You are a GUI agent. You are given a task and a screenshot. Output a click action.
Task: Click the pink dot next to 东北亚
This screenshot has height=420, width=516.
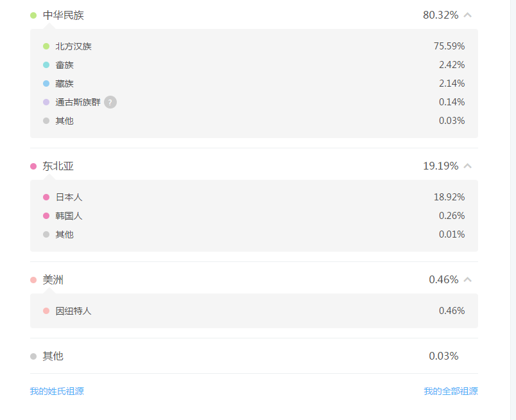point(33,166)
